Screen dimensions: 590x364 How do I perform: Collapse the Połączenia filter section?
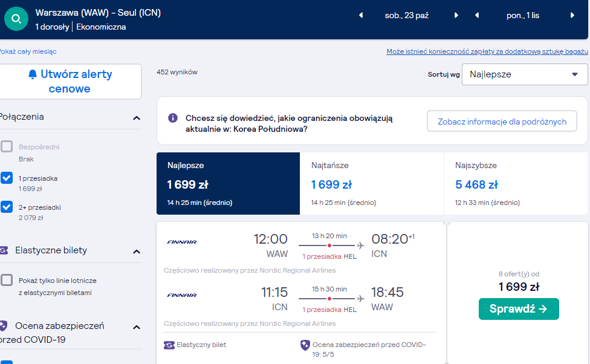pyautogui.click(x=137, y=118)
